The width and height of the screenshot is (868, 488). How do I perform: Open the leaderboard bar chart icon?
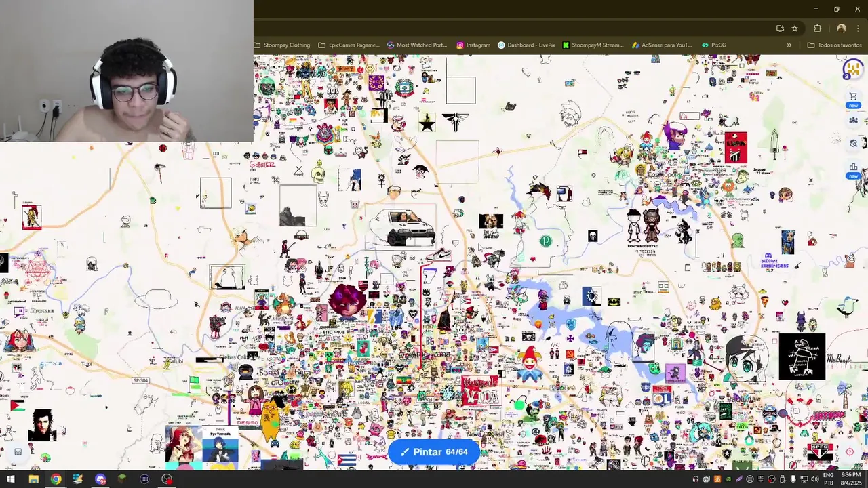[853, 167]
